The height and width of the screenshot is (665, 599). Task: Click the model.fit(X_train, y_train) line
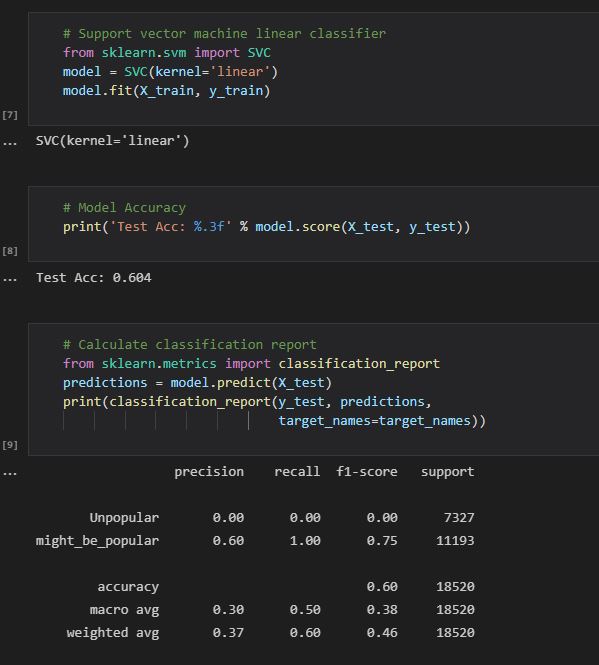click(166, 91)
